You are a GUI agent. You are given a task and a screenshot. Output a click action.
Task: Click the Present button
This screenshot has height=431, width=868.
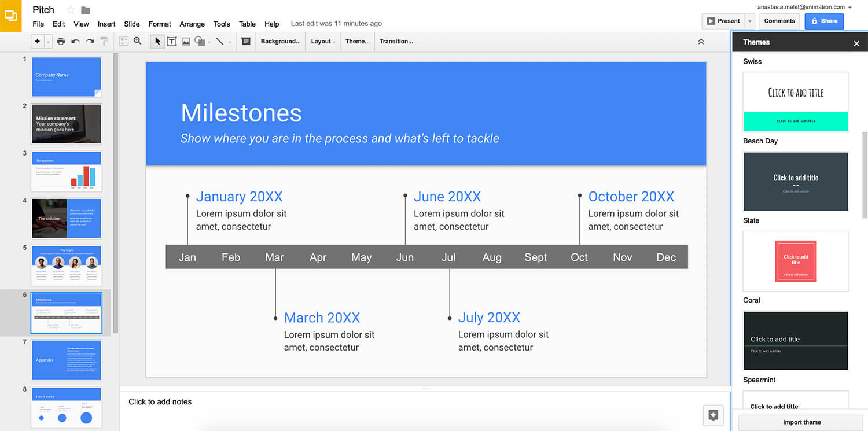[x=723, y=21]
